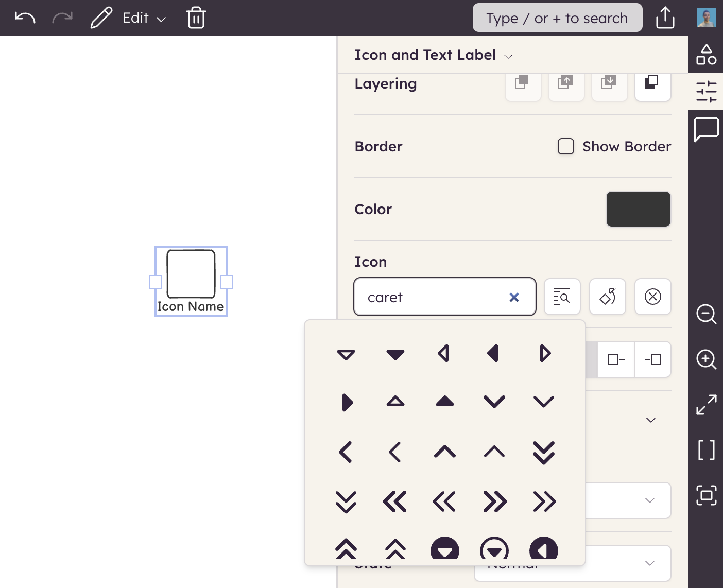Open the UI library shapes panel

pyautogui.click(x=706, y=55)
